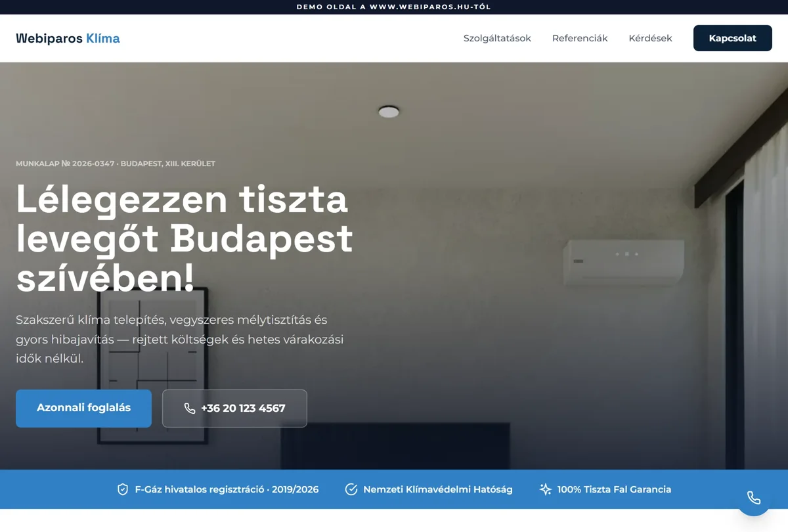This screenshot has width=788, height=532.
Task: Click the 'Nemzeti Klímavédelmi Hatóság' text
Action: click(x=438, y=489)
